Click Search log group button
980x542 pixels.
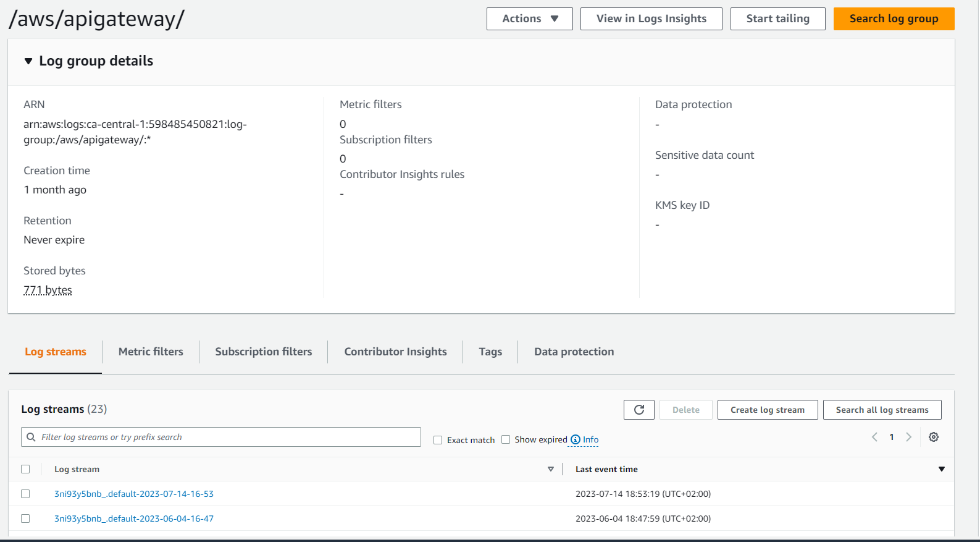coord(894,19)
